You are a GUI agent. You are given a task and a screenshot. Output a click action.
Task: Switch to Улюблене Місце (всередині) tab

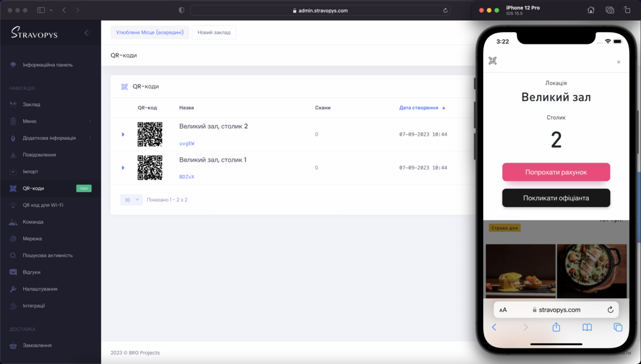(x=150, y=32)
